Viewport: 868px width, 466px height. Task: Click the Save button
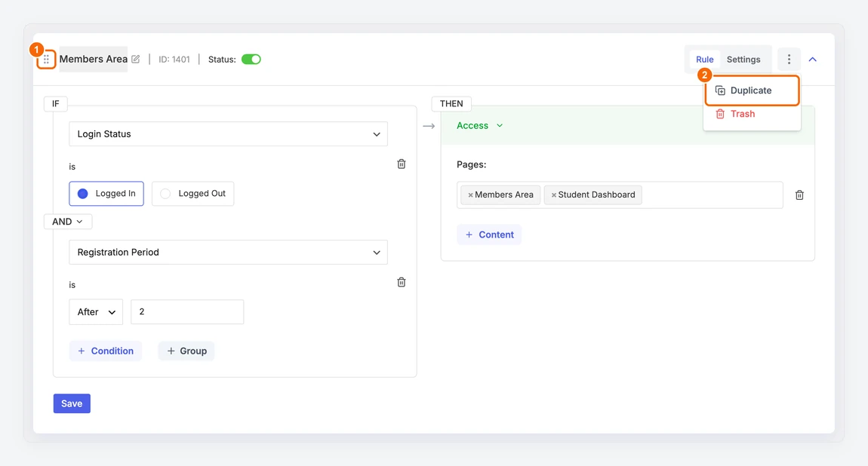[72, 403]
